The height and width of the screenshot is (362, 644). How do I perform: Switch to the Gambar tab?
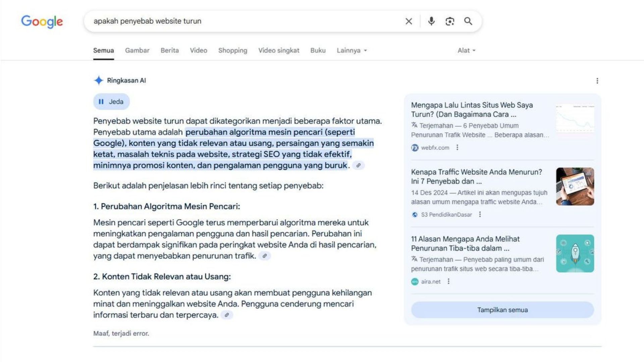click(x=137, y=50)
